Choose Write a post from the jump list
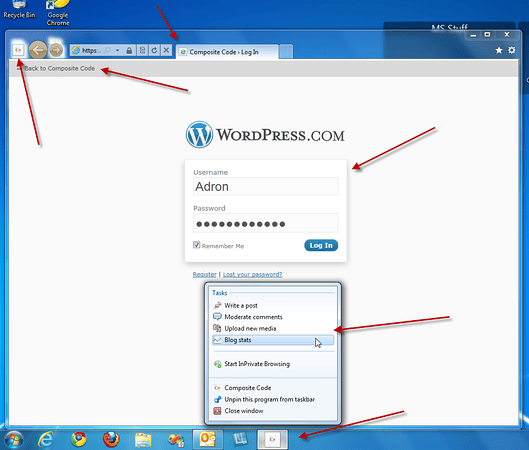 (273, 305)
